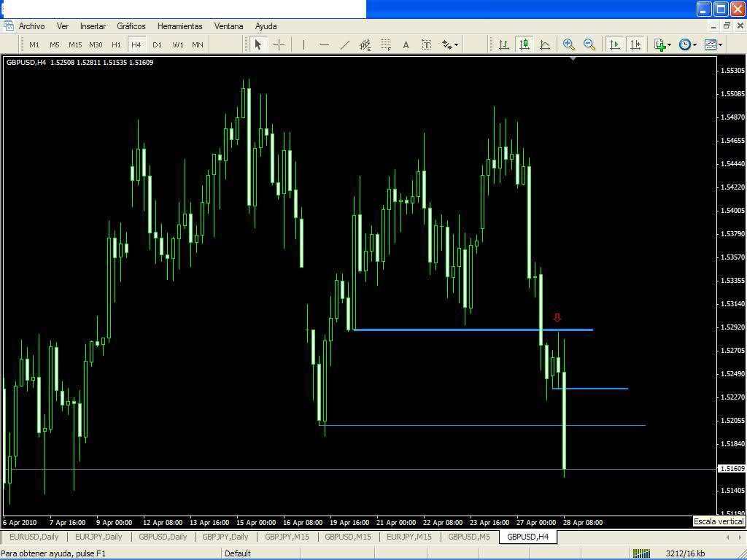Viewport: 747px width, 560px height.
Task: Open the Ver menu
Action: [63, 26]
